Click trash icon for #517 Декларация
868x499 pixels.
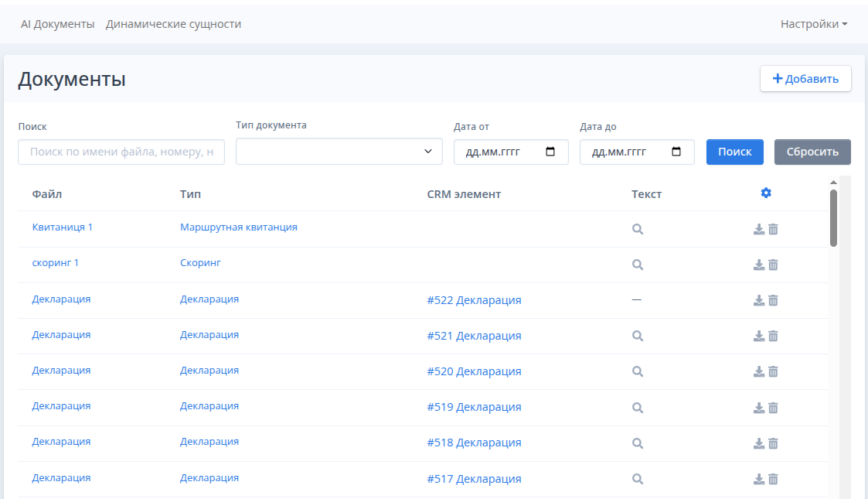773,479
